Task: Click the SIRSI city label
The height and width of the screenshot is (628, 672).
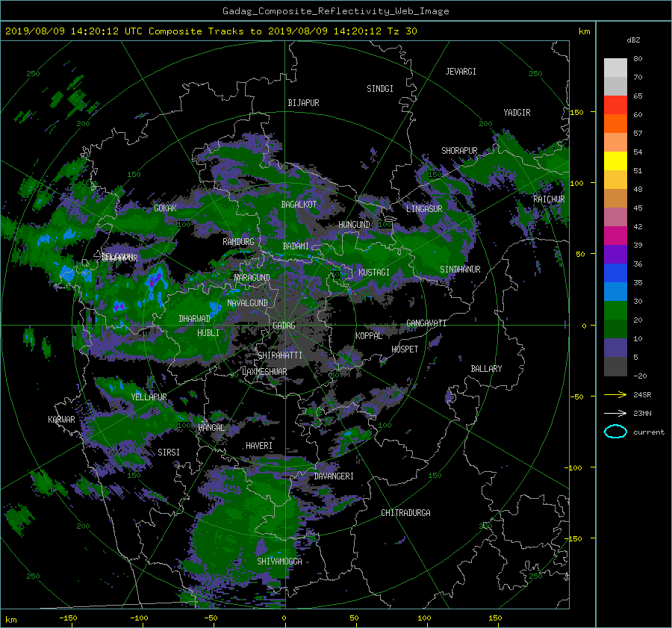Action: (x=169, y=453)
